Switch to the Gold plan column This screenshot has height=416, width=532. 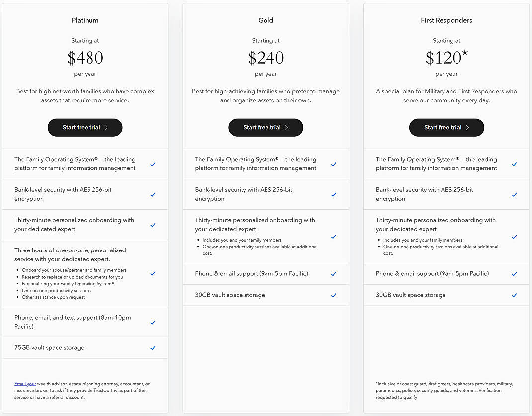click(266, 20)
